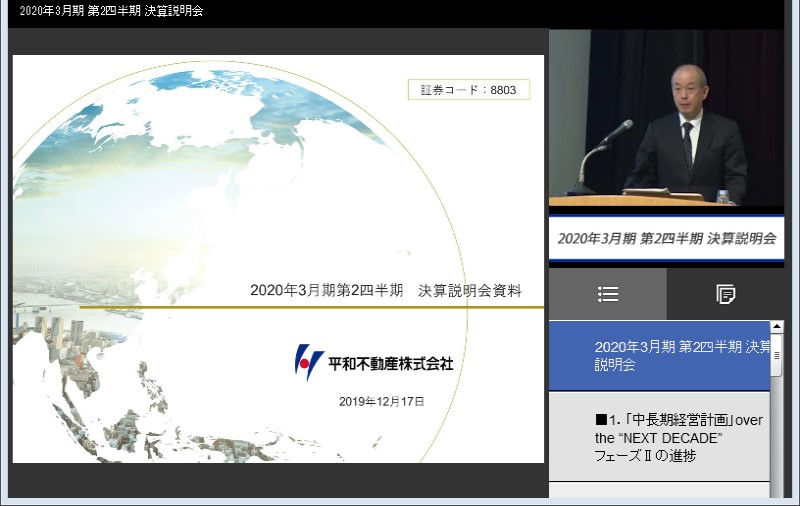Select chapter '2020年3月期 第2四半期 決算説明会'
The width and height of the screenshot is (800, 506).
click(x=659, y=356)
